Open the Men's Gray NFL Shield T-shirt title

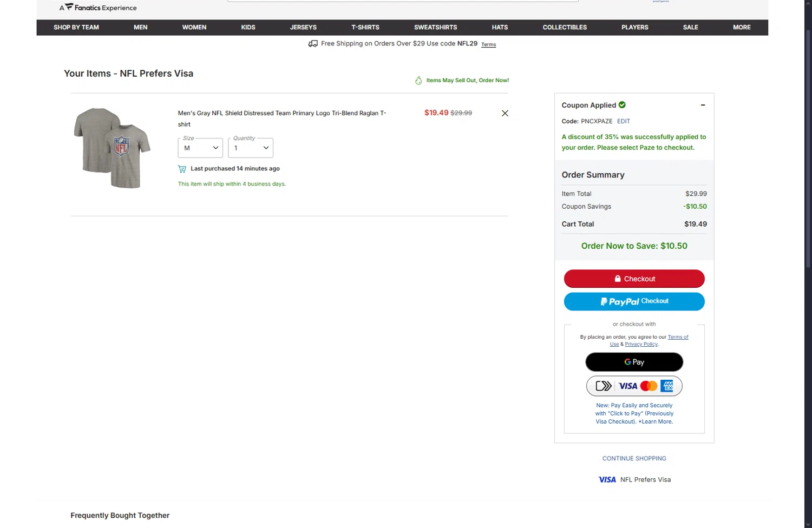[x=282, y=118]
